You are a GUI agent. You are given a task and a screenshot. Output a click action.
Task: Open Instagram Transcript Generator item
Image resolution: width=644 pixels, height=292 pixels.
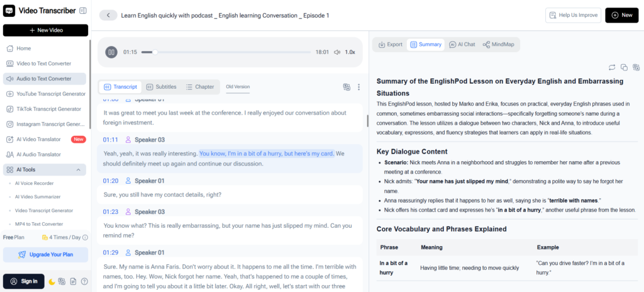(x=45, y=124)
